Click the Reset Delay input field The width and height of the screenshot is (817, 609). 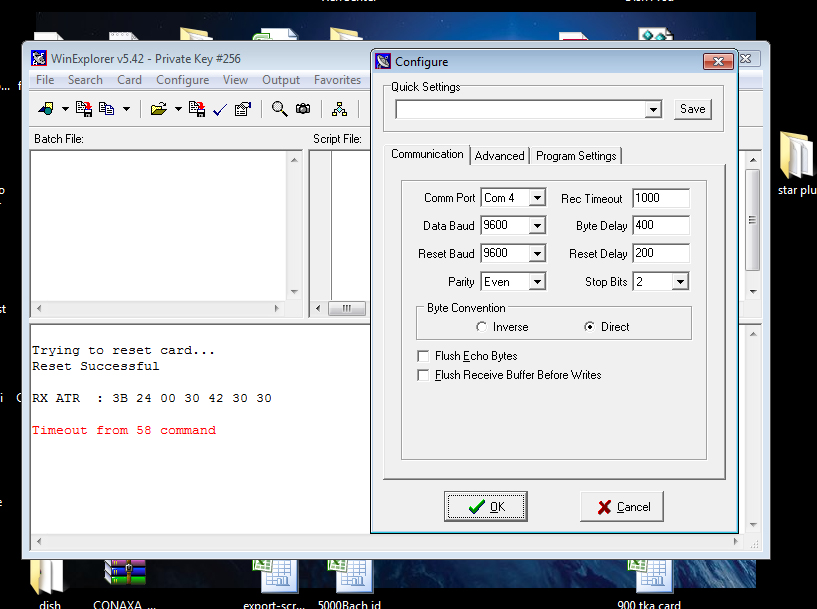click(x=661, y=253)
